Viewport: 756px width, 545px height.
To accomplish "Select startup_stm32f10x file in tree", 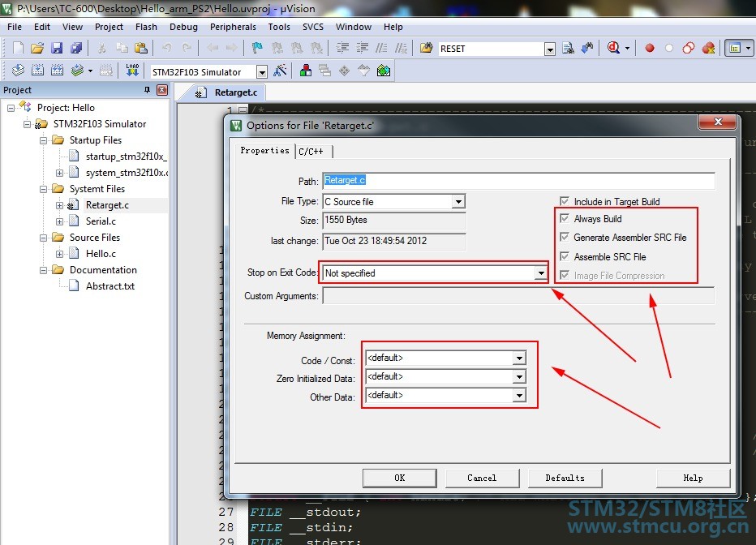I will tap(127, 157).
